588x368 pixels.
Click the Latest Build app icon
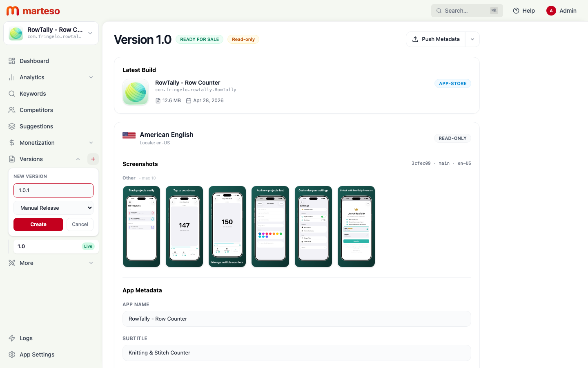tap(136, 92)
